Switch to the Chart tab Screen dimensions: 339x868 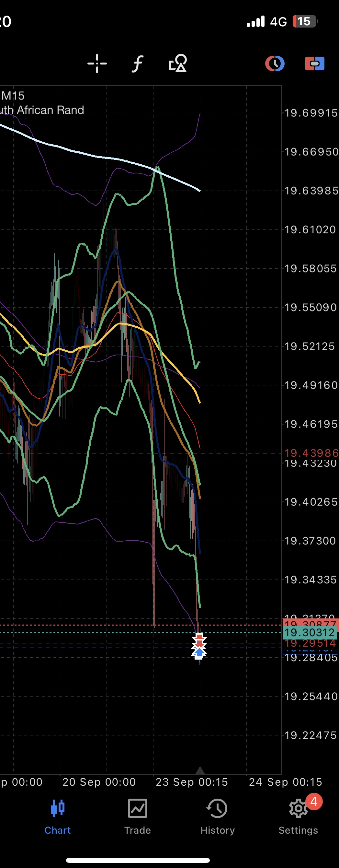coord(58,817)
